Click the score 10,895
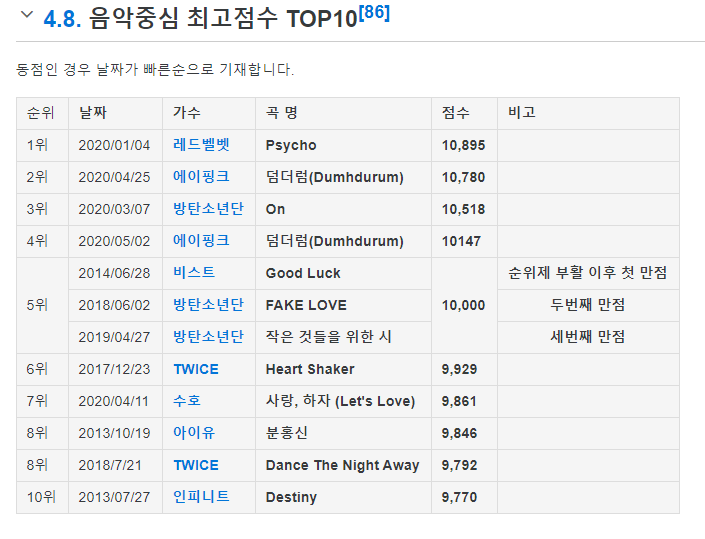The height and width of the screenshot is (539, 705). (x=464, y=145)
